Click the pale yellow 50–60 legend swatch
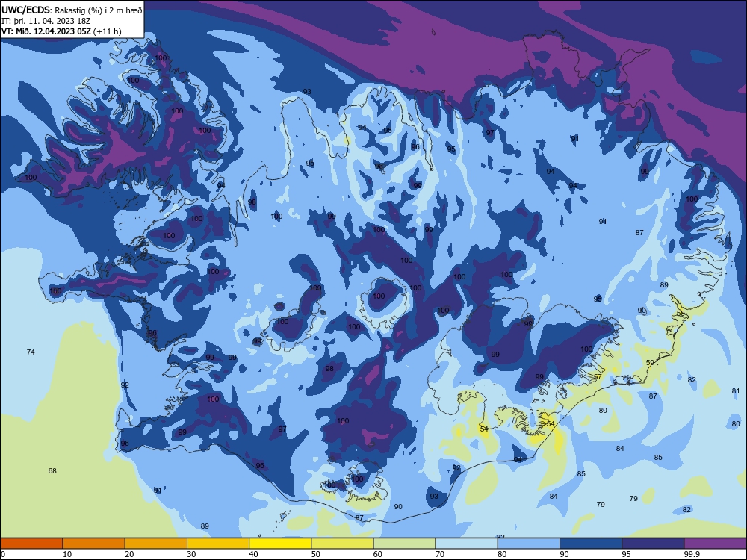Image resolution: width=747 pixels, height=560 pixels. [342, 544]
